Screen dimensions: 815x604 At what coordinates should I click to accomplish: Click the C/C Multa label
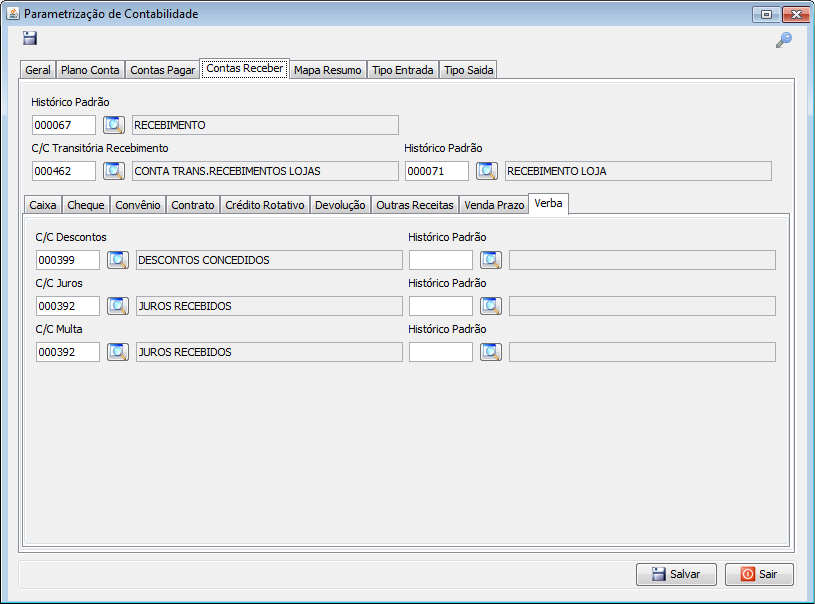[59, 329]
